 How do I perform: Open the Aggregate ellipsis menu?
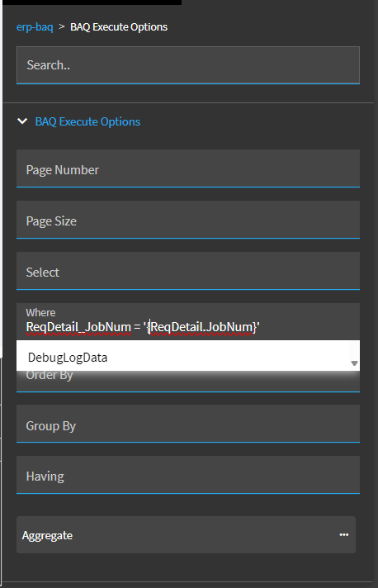coord(344,535)
